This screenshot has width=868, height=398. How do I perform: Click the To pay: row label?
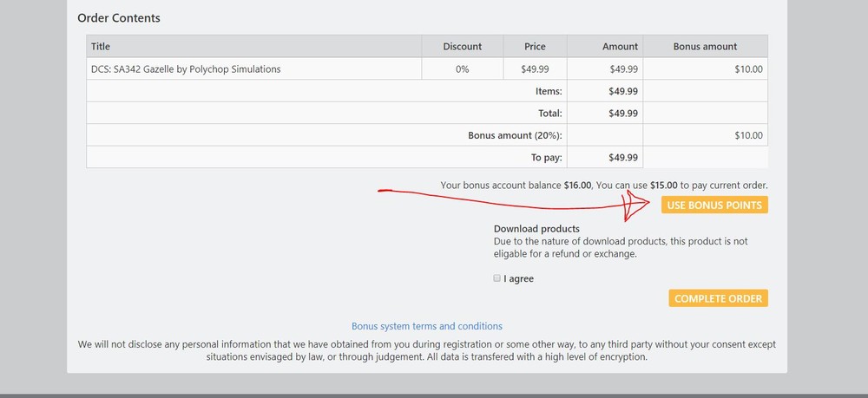[x=547, y=158]
